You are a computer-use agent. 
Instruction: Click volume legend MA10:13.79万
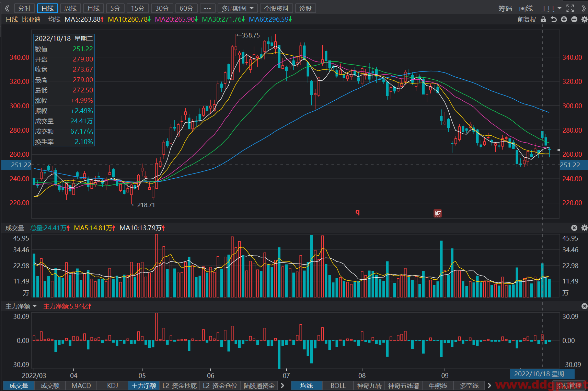(x=142, y=228)
